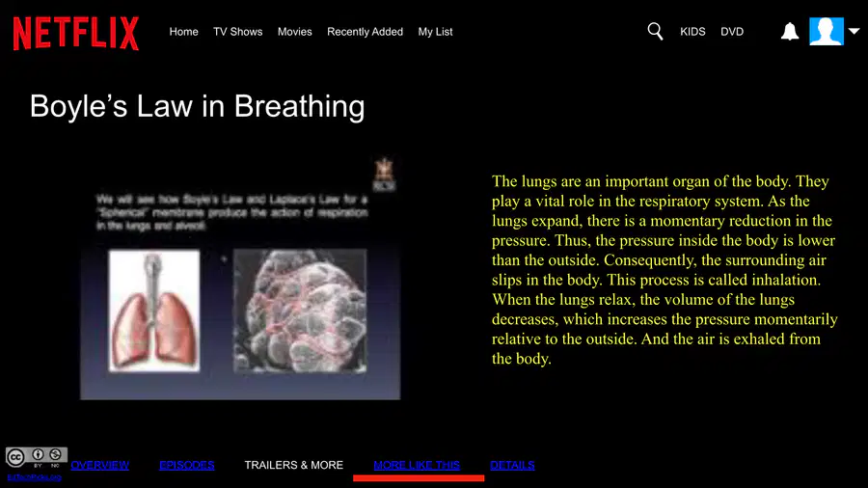Click the blue profile avatar

point(826,31)
